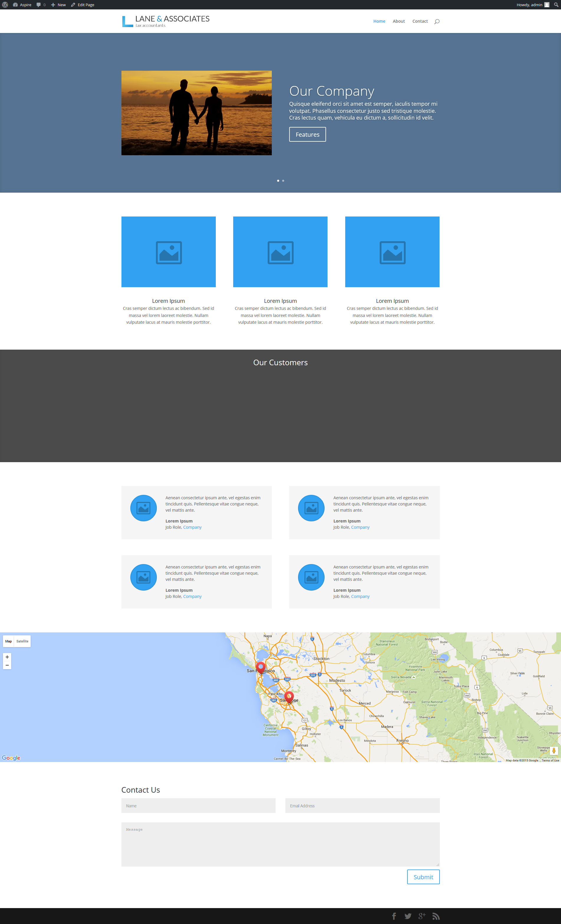561x924 pixels.
Task: Click the Google logo on map
Action: point(11,758)
